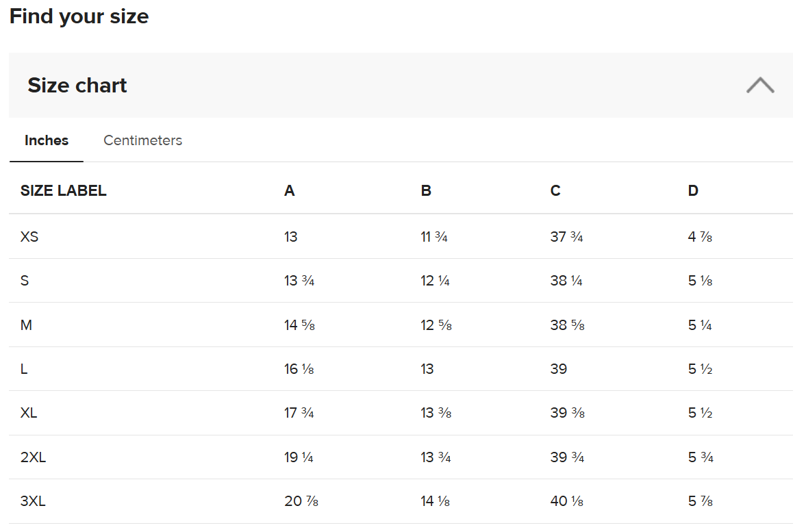This screenshot has width=806, height=532.
Task: Click column header A
Action: 290,190
